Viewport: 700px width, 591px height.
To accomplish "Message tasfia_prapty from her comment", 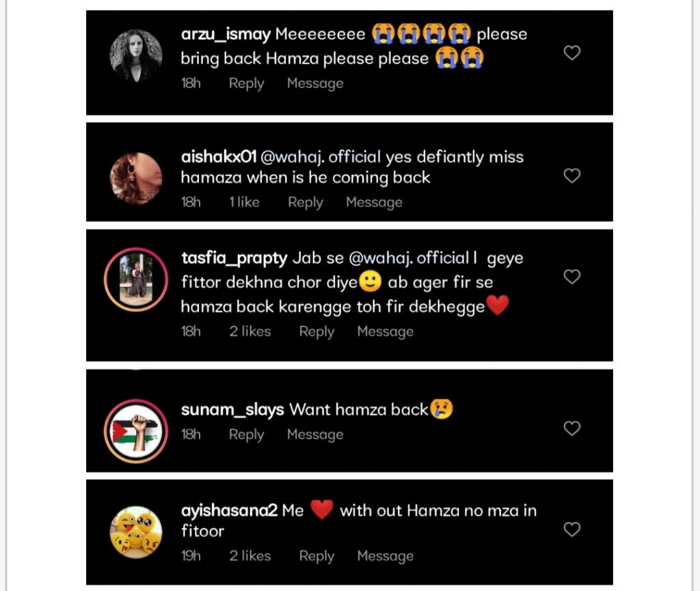I will click(x=386, y=331).
